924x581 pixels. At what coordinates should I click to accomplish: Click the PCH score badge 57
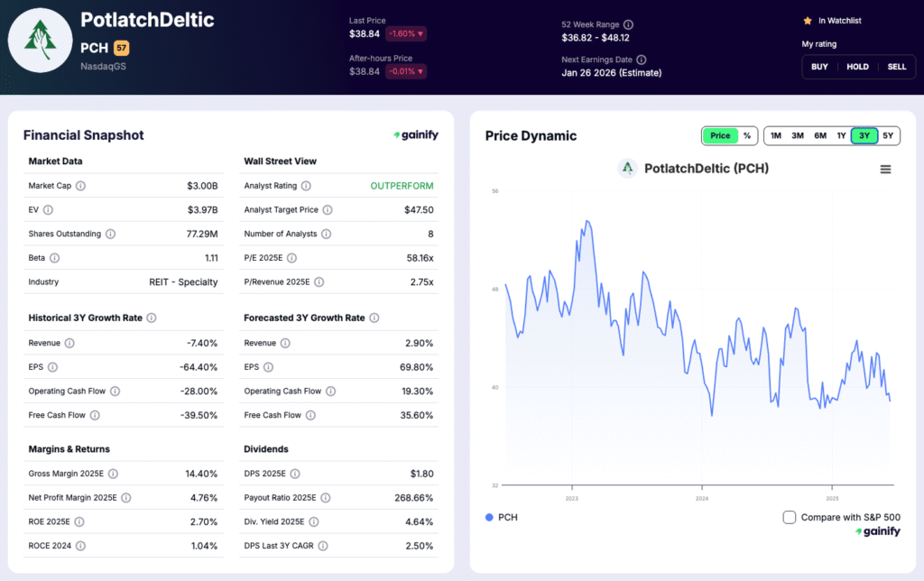coord(121,48)
